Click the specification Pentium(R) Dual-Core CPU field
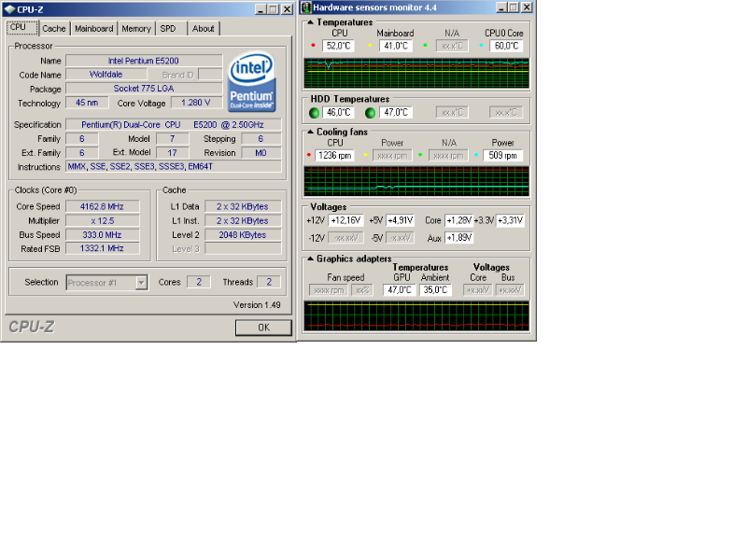Viewport: 747px width, 560px height. 174,124
